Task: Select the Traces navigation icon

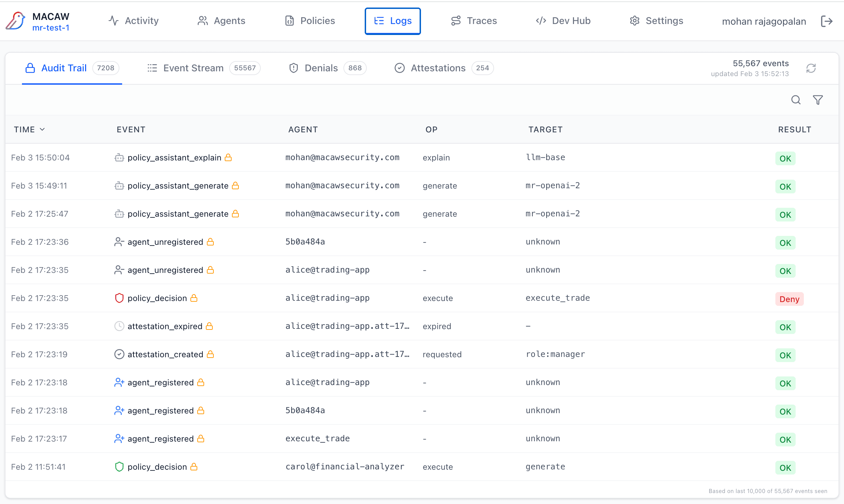Action: pyautogui.click(x=456, y=21)
